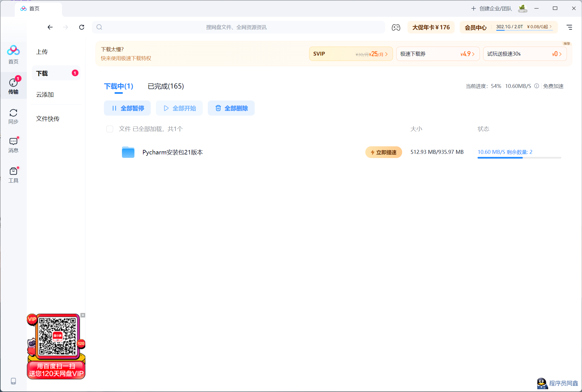Select 云添加 in the side menu
This screenshot has height=392, width=582.
(x=45, y=95)
